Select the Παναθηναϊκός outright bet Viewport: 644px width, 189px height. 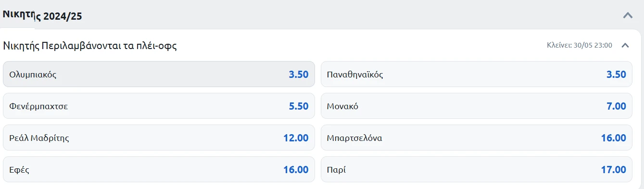coord(476,74)
